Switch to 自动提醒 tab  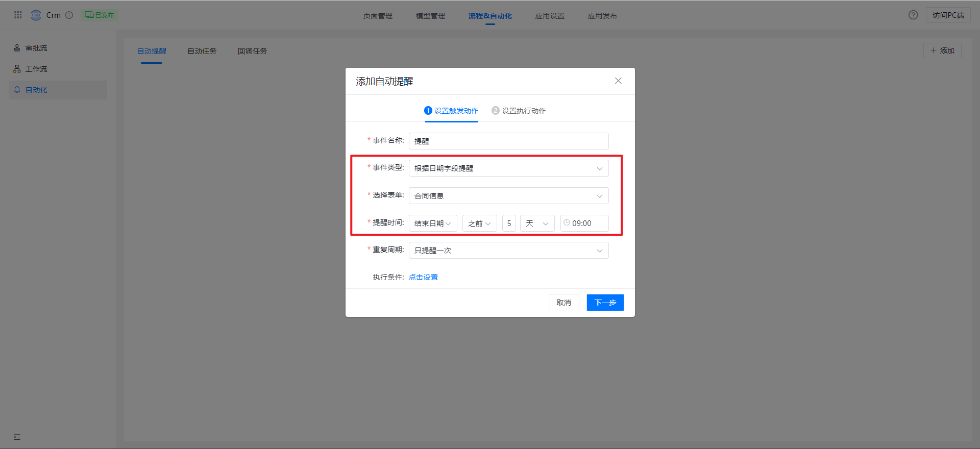pyautogui.click(x=152, y=51)
